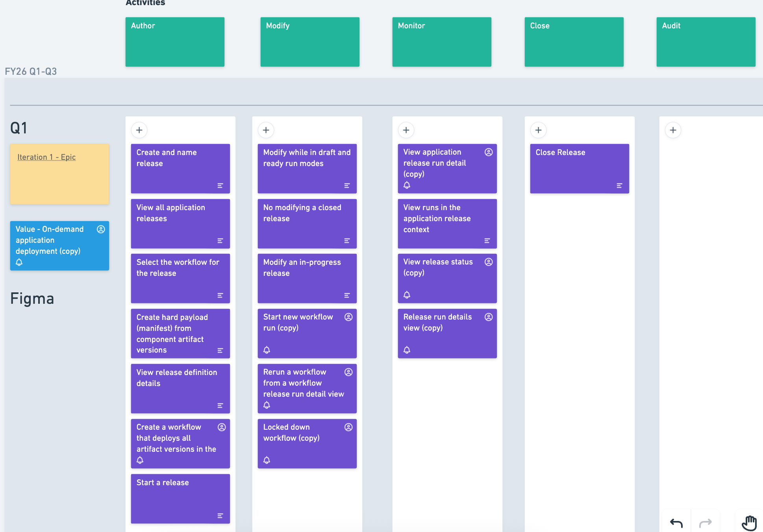Click assignee icon on Locked down workflow card
This screenshot has width=763, height=532.
coord(348,427)
